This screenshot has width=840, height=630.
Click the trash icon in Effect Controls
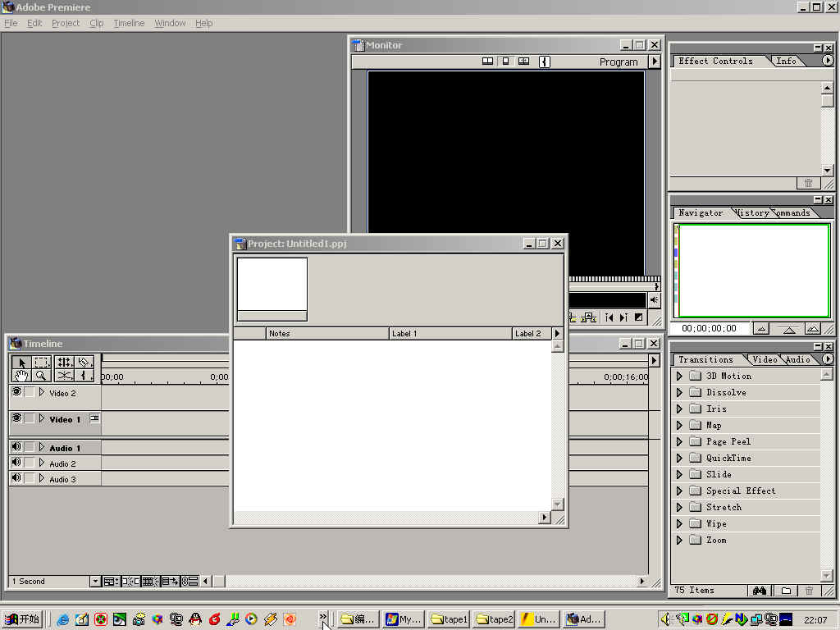pos(808,183)
